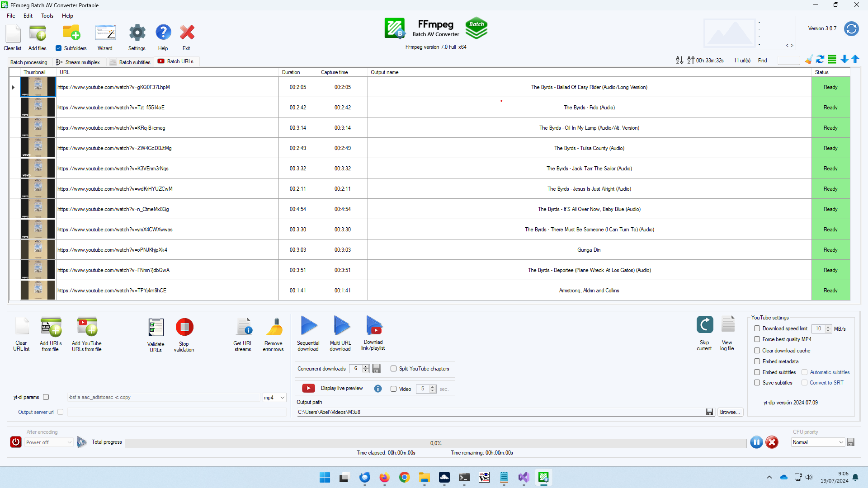
Task: Click the Browse... button
Action: coord(730,412)
